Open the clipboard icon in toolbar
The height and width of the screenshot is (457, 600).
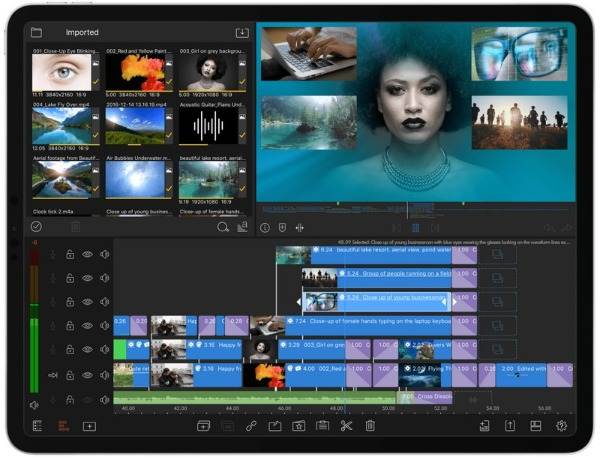click(323, 425)
